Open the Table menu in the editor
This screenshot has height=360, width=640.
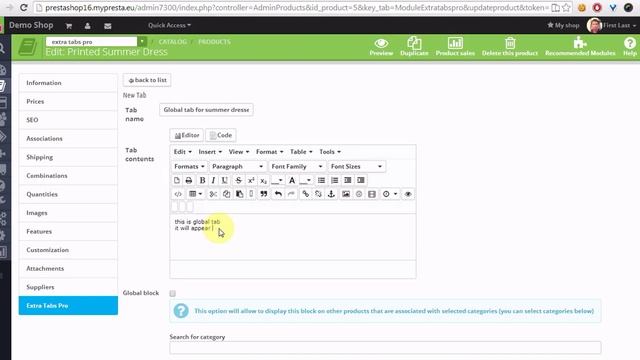(x=301, y=151)
